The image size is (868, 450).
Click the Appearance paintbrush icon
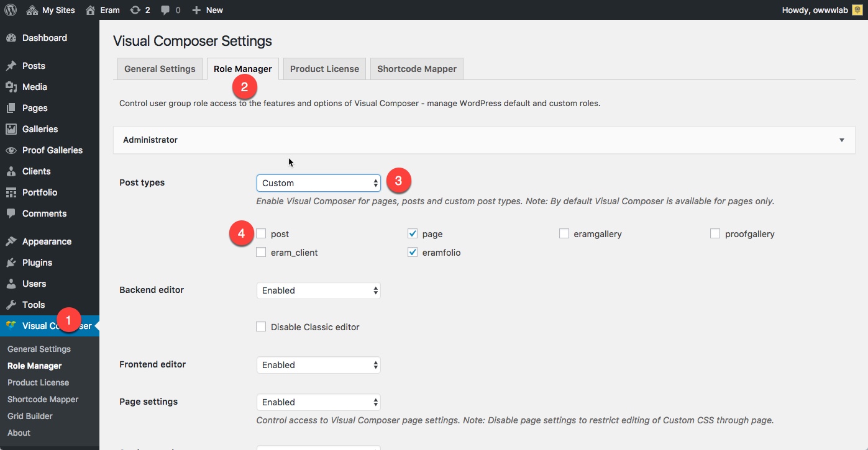(x=11, y=241)
